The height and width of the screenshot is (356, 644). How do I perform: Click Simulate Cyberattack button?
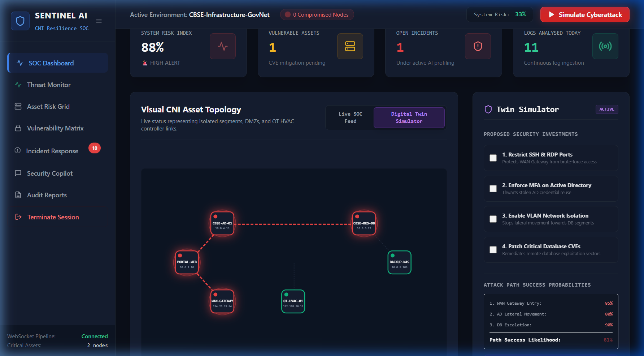coord(585,14)
